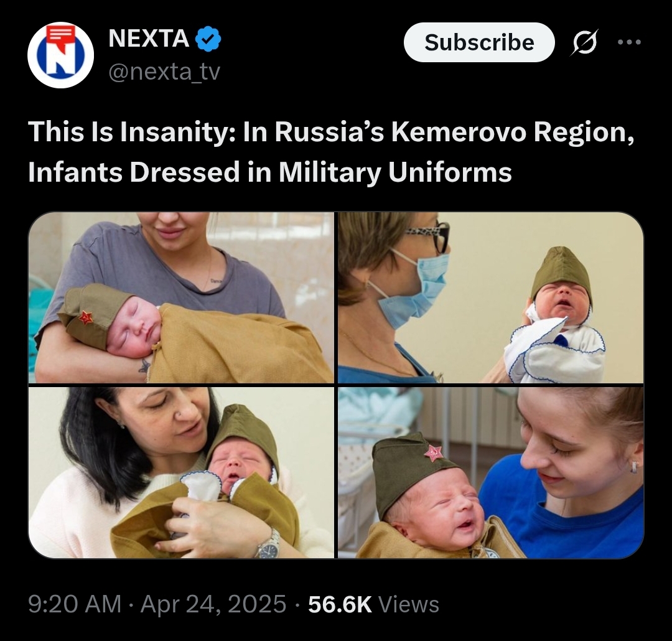Click the 9:20 AM timestamp
Screen dimensions: 672x641
pyautogui.click(x=75, y=604)
